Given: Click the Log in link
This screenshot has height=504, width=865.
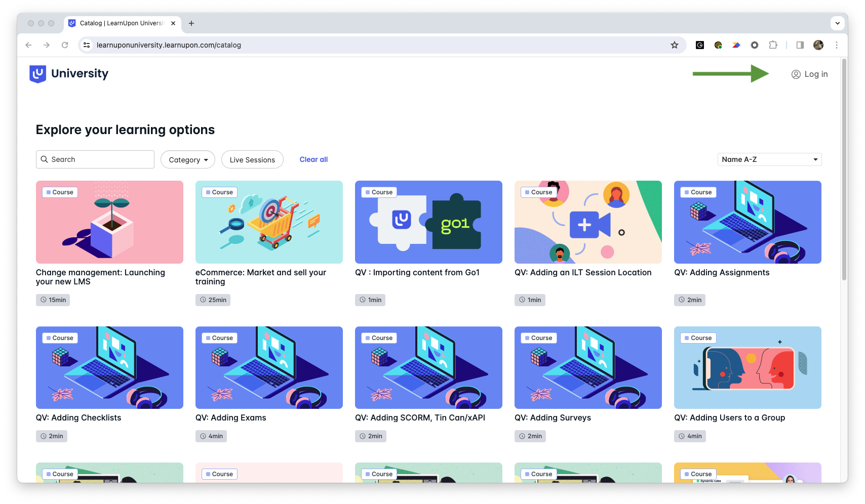Looking at the screenshot, I should point(810,74).
